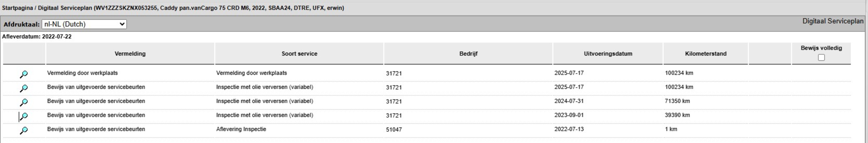This screenshot has width=868, height=143.
Task: Click the Bedrijf column header
Action: point(468,53)
